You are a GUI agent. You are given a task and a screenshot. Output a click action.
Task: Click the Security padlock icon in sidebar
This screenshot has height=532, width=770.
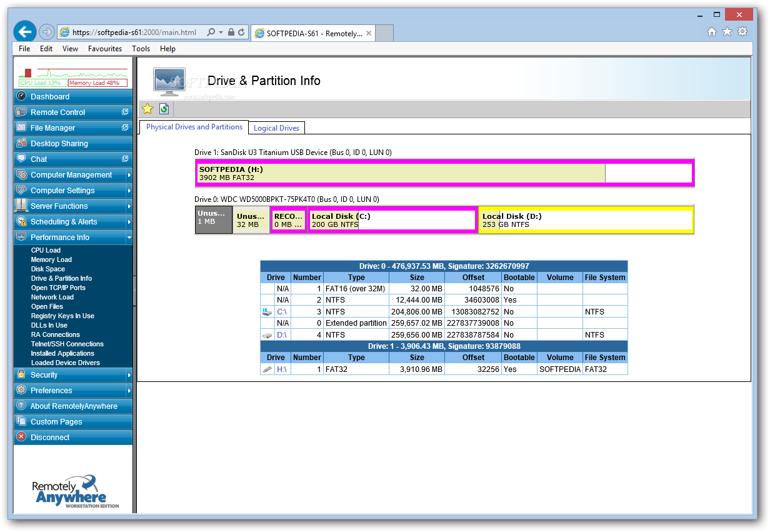pos(21,374)
